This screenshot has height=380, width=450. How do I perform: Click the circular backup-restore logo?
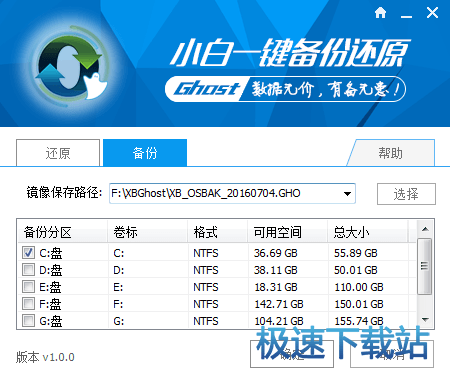coord(71,68)
